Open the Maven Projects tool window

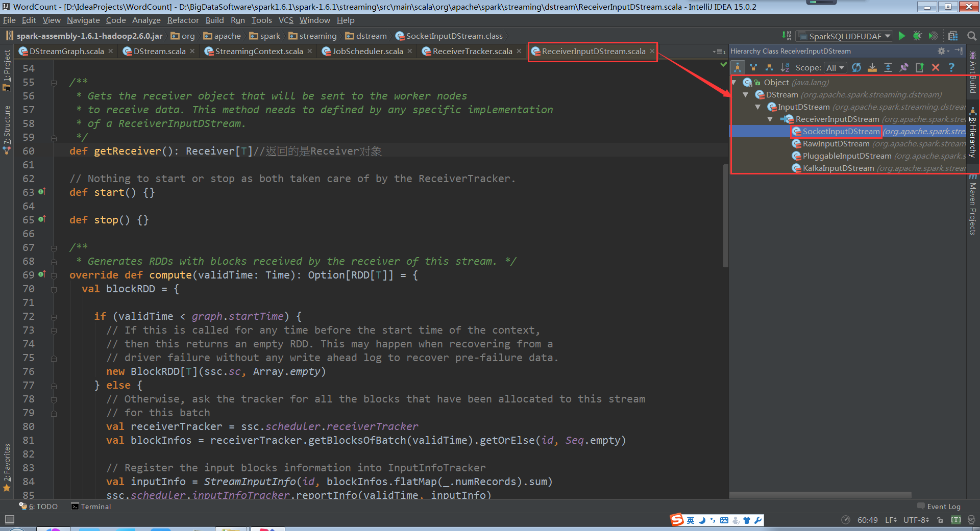click(973, 203)
